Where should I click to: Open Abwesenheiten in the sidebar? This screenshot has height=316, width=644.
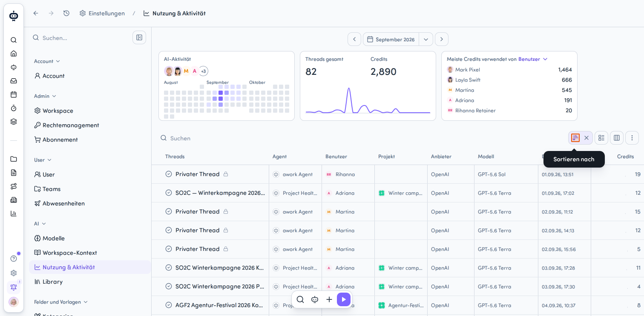click(x=90, y=203)
